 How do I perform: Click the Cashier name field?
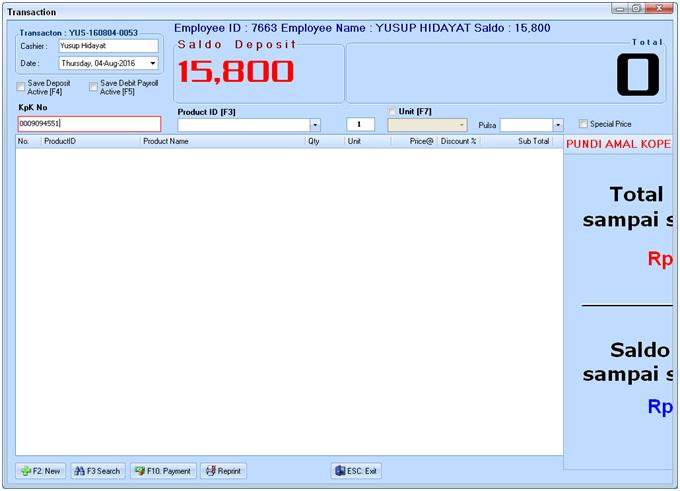tap(107, 46)
